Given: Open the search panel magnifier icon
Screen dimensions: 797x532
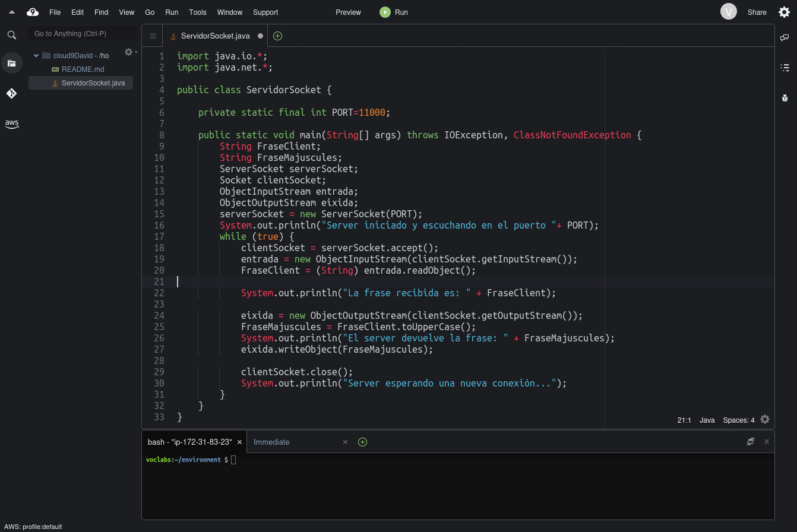Looking at the screenshot, I should [x=12, y=35].
